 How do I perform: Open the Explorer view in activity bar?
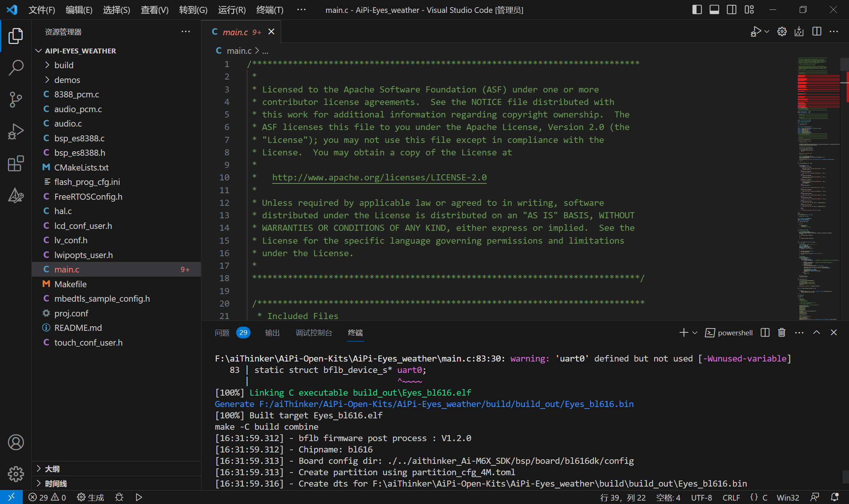[16, 36]
